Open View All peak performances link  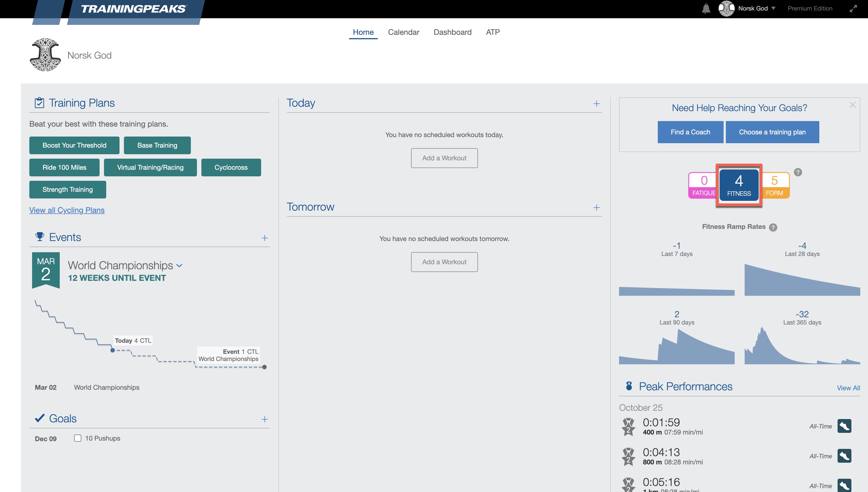tap(848, 388)
